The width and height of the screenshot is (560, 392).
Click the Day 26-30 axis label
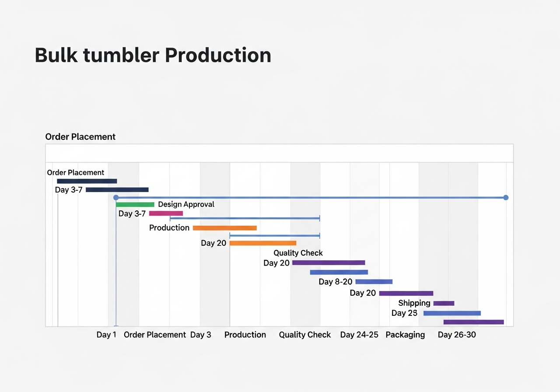(x=457, y=335)
